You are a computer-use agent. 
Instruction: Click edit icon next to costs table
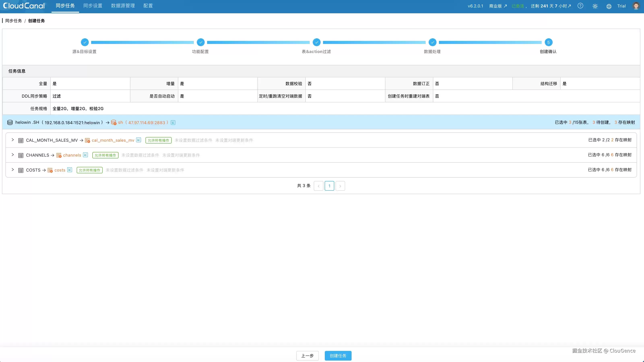coord(70,170)
